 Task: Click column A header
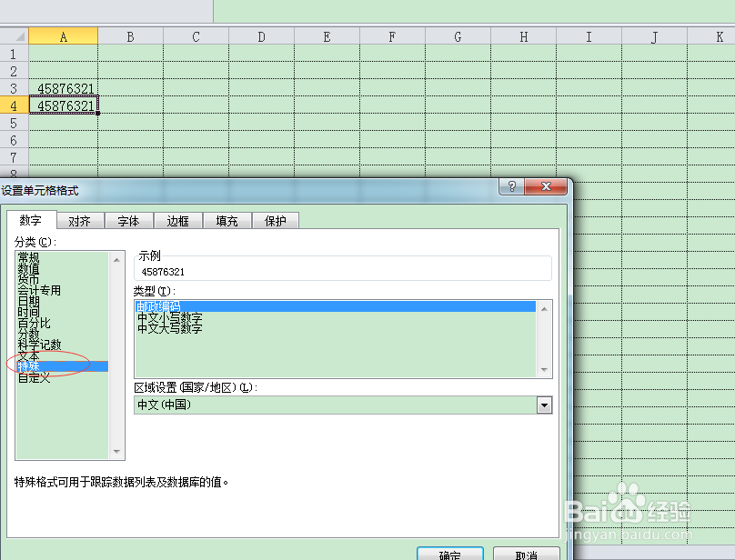pos(64,36)
